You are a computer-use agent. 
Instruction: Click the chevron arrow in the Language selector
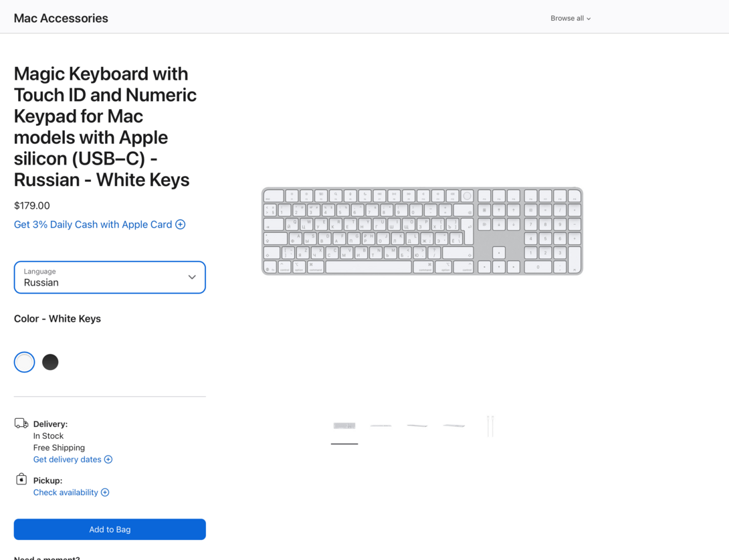click(192, 277)
